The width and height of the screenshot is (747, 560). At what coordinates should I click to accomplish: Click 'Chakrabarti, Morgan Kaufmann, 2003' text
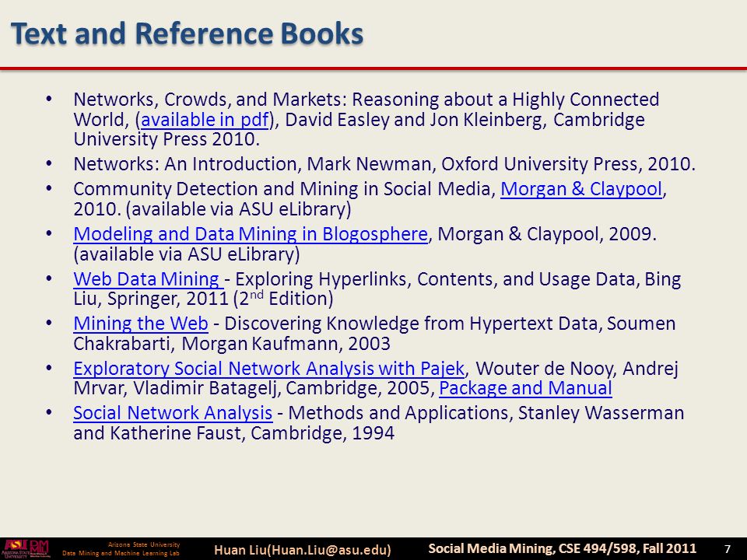pyautogui.click(x=232, y=343)
